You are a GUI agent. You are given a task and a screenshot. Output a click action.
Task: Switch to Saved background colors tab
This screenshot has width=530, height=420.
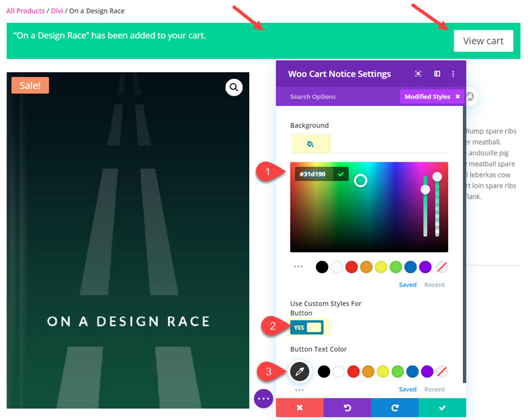coord(408,285)
